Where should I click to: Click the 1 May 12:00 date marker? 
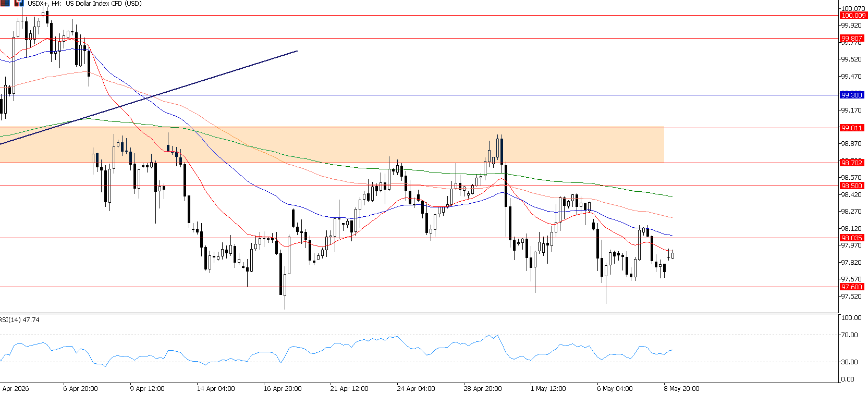(x=548, y=388)
